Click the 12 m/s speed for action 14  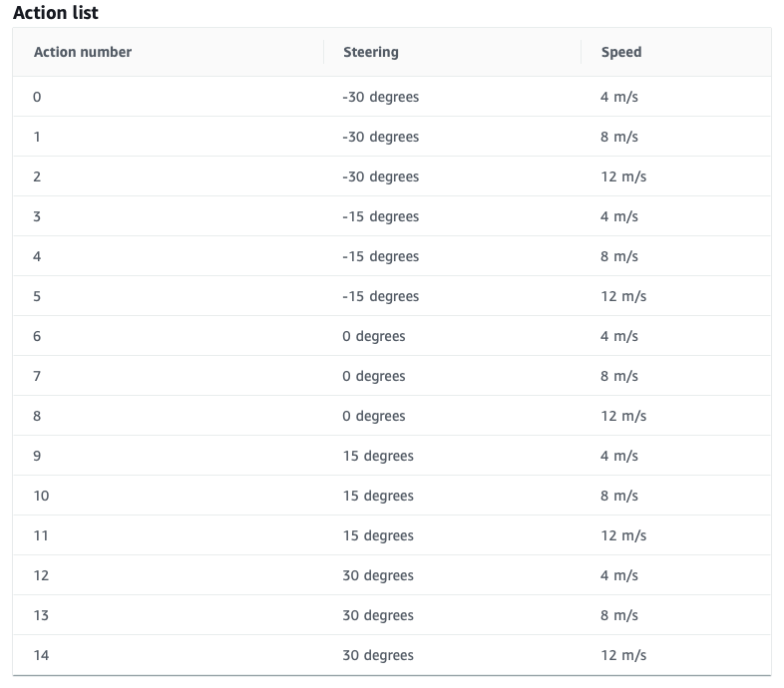623,655
